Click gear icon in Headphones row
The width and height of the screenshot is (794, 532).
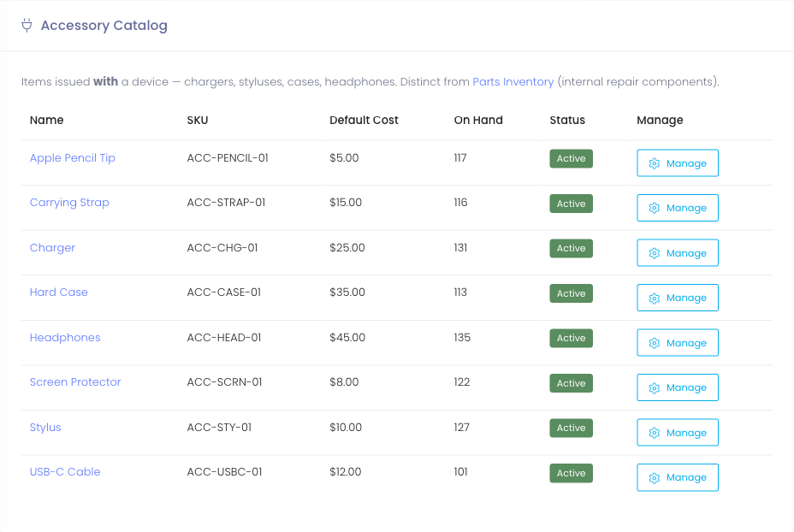(x=655, y=343)
